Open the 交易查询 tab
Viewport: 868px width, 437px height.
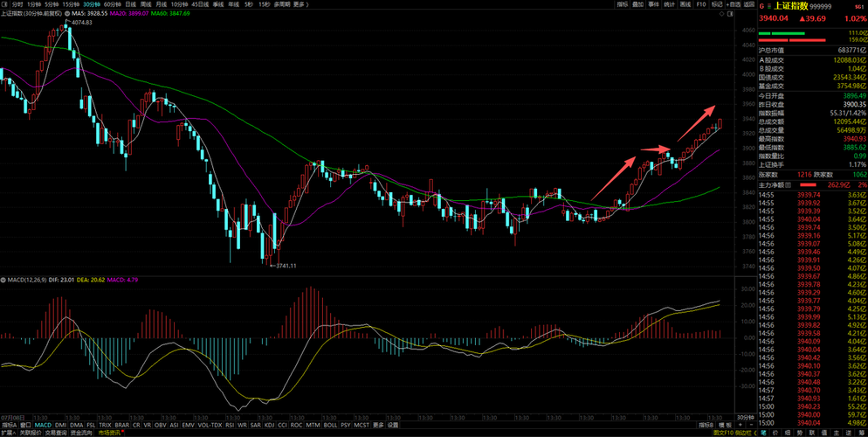[55, 433]
